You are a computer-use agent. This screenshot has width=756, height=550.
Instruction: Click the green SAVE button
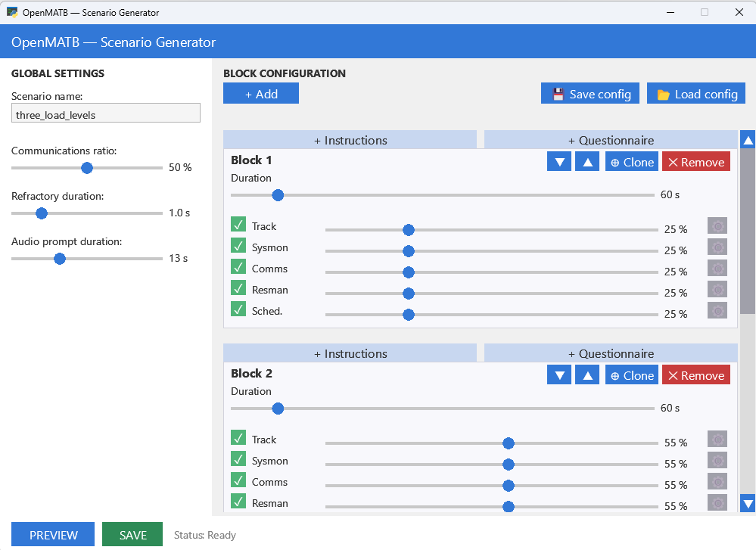[x=132, y=535]
